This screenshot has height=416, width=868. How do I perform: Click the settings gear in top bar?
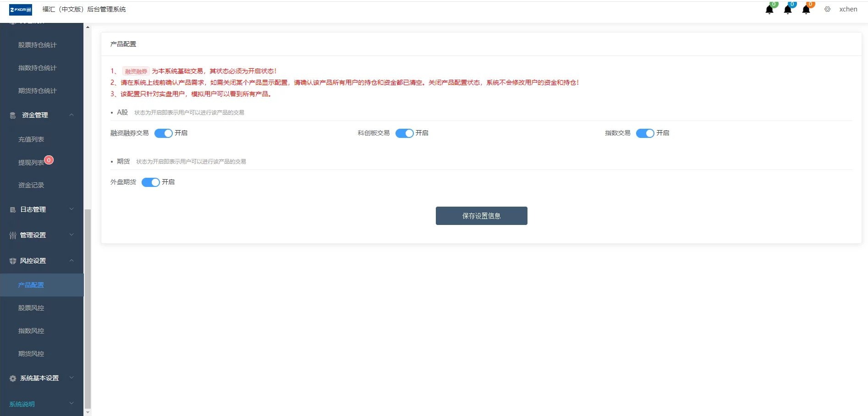click(827, 9)
